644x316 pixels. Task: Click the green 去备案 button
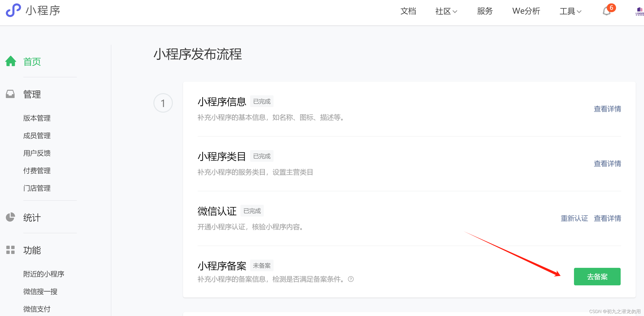tap(597, 276)
